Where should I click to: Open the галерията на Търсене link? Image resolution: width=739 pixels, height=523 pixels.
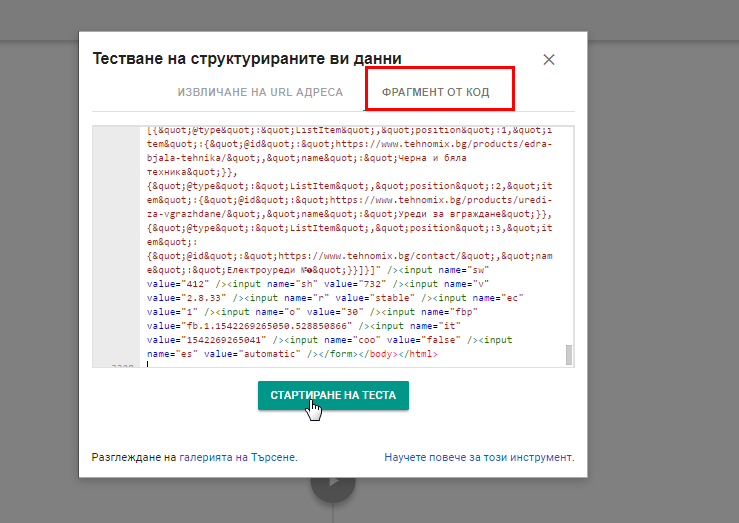[x=237, y=457]
